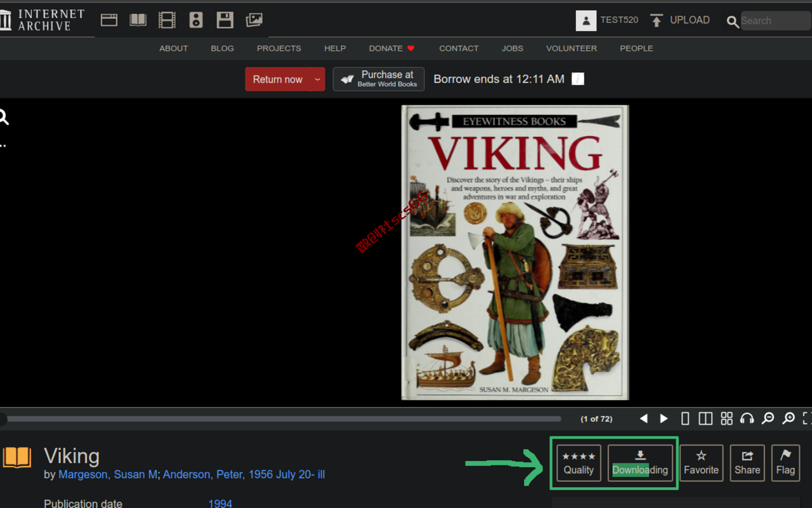812x508 pixels.
Task: Click Purchase at Better World Books
Action: [379, 79]
